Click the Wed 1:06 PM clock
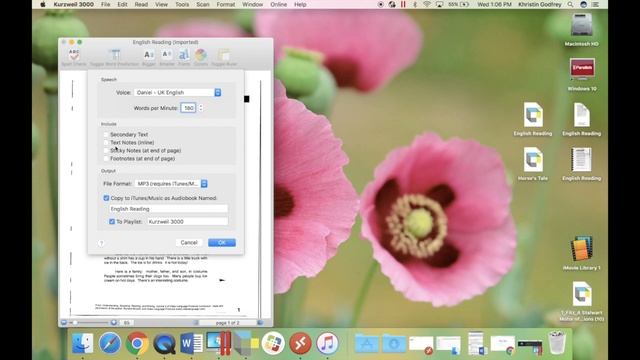640x360 pixels. coord(494,4)
